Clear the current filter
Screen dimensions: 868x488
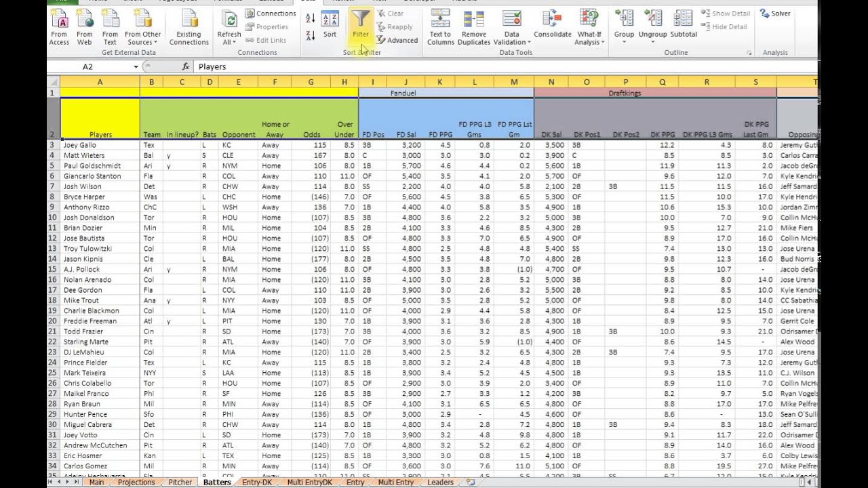coord(391,14)
